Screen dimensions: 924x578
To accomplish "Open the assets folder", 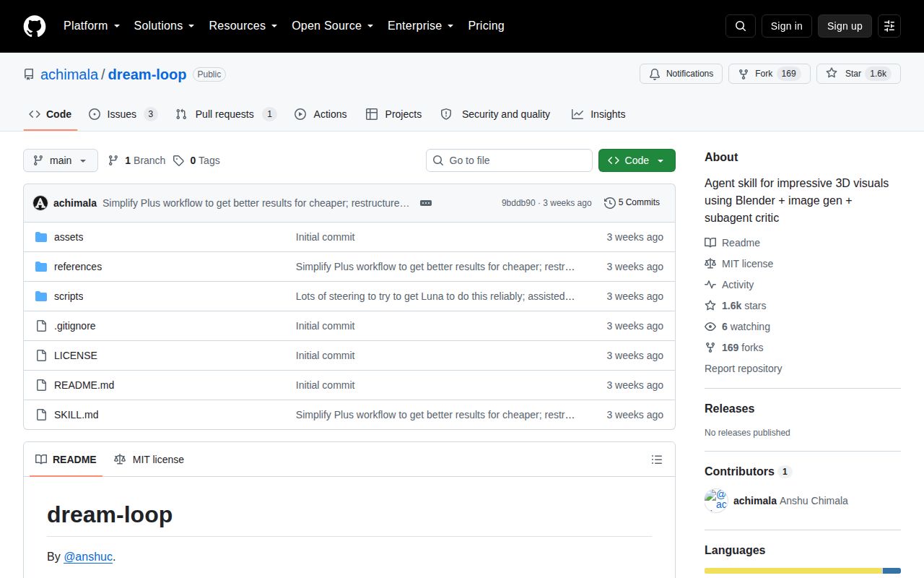I will [x=69, y=237].
